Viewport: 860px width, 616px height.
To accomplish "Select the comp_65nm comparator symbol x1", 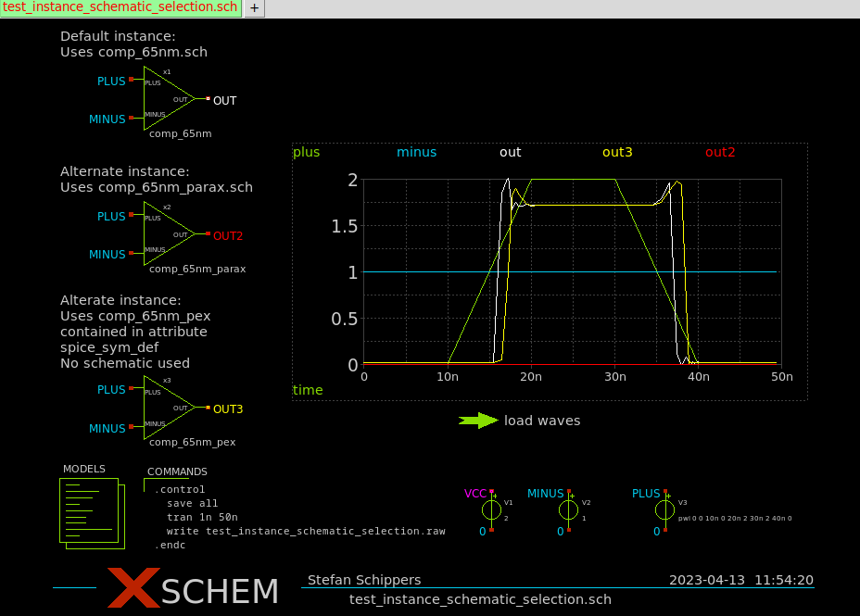I will click(167, 99).
